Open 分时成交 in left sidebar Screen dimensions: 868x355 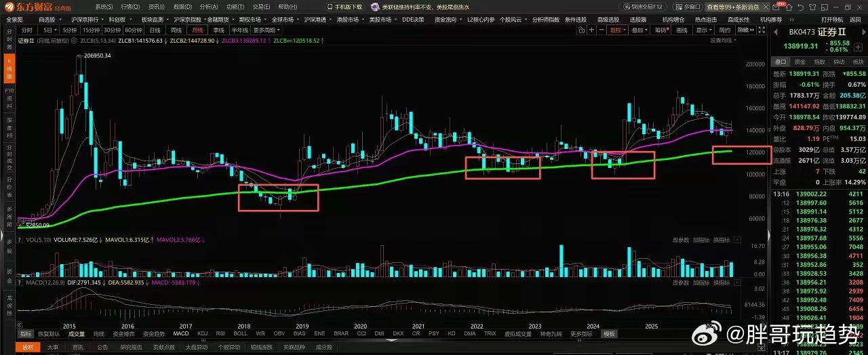click(x=9, y=159)
